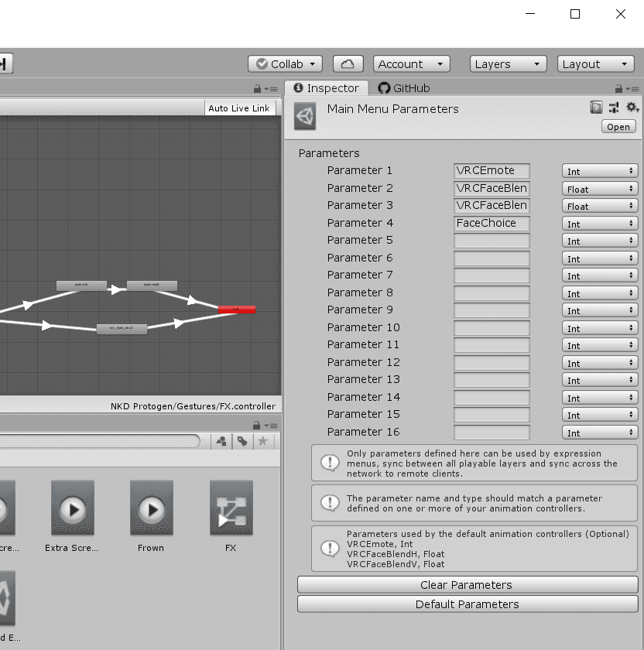
Task: Click the empty Parameter 16 name field
Action: 492,432
